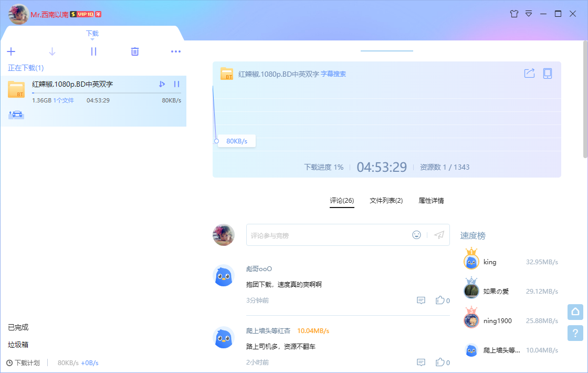Click 爬上墙头等... avatar in speed ranking
The width and height of the screenshot is (588, 373).
[471, 350]
